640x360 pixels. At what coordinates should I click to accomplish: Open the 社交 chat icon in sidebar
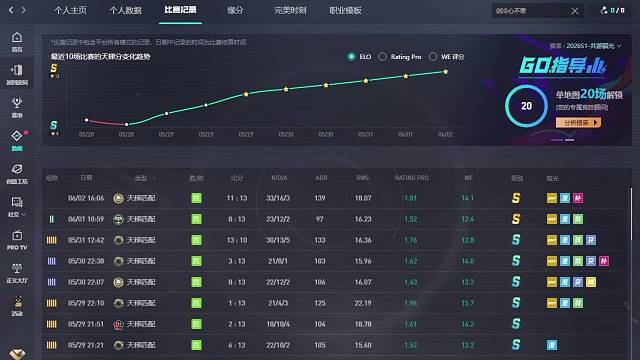coord(17,202)
